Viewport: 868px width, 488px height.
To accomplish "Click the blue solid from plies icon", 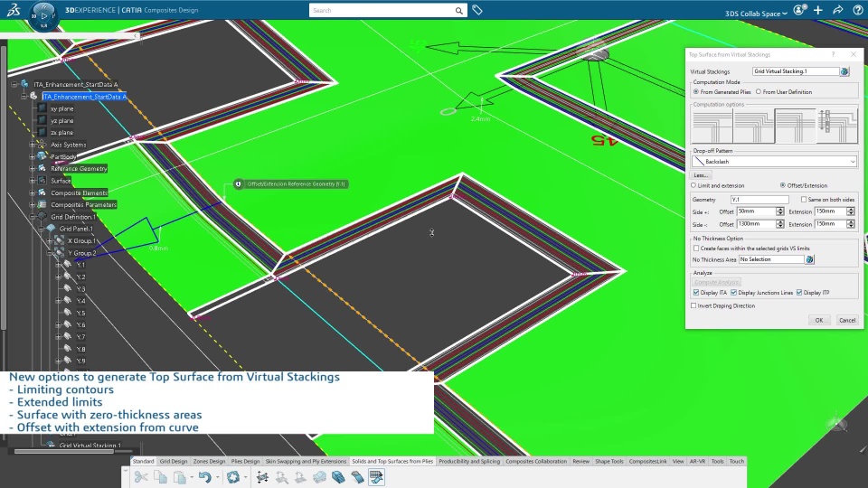I will point(338,477).
